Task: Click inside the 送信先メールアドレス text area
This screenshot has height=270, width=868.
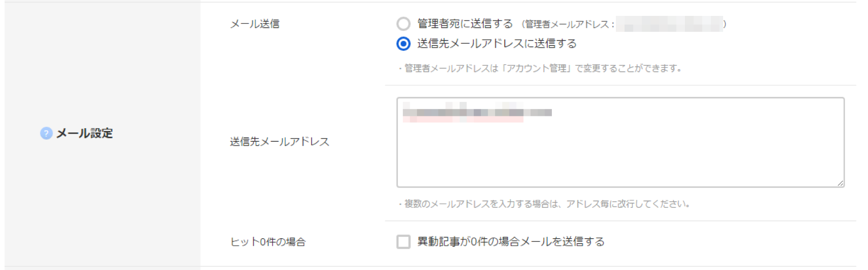Action: click(x=620, y=142)
